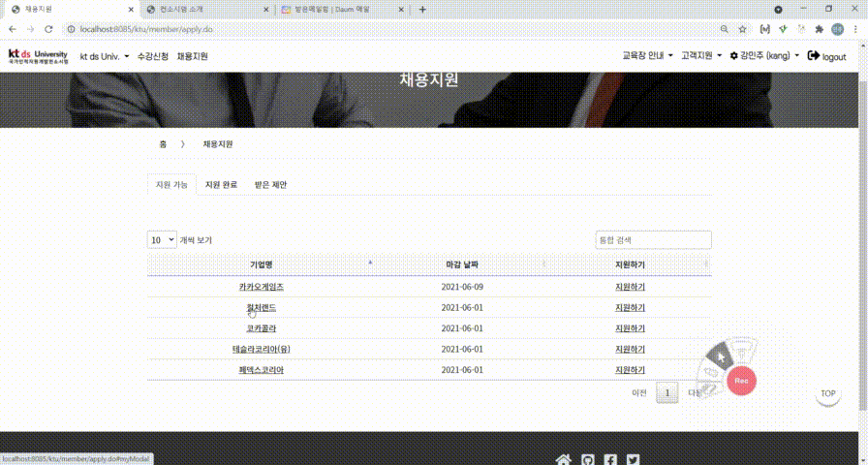868x465 pixels.
Task: Click 지원하기 in the 테슬라코리아(유) row
Action: (x=630, y=350)
